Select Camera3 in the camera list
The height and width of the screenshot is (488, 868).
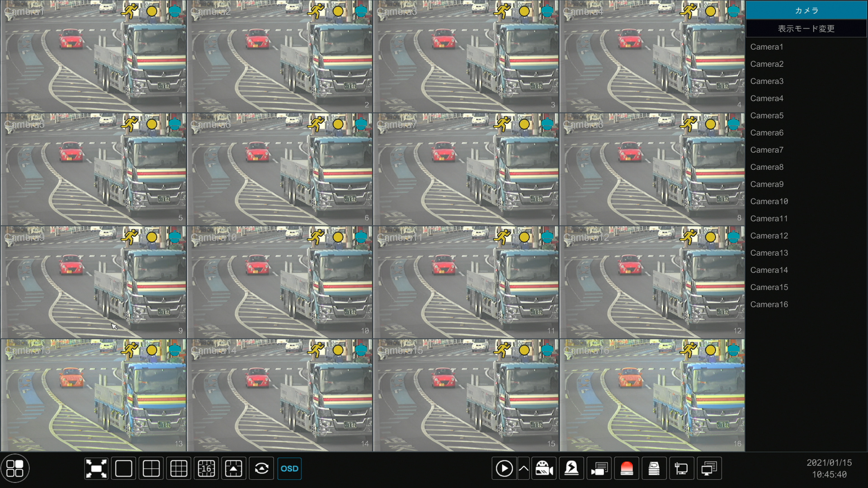[807, 81]
